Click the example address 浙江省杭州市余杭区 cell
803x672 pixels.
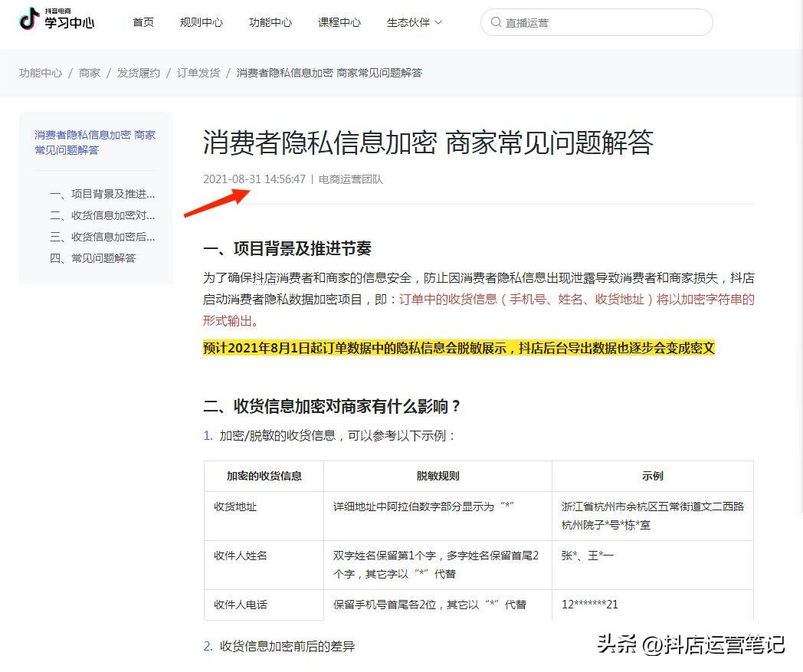(653, 516)
